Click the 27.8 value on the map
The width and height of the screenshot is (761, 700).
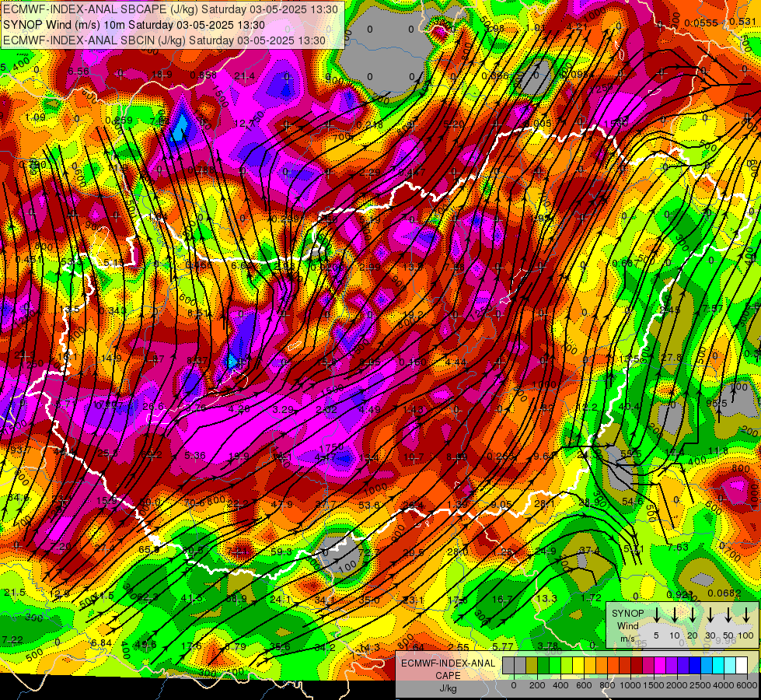(x=672, y=358)
